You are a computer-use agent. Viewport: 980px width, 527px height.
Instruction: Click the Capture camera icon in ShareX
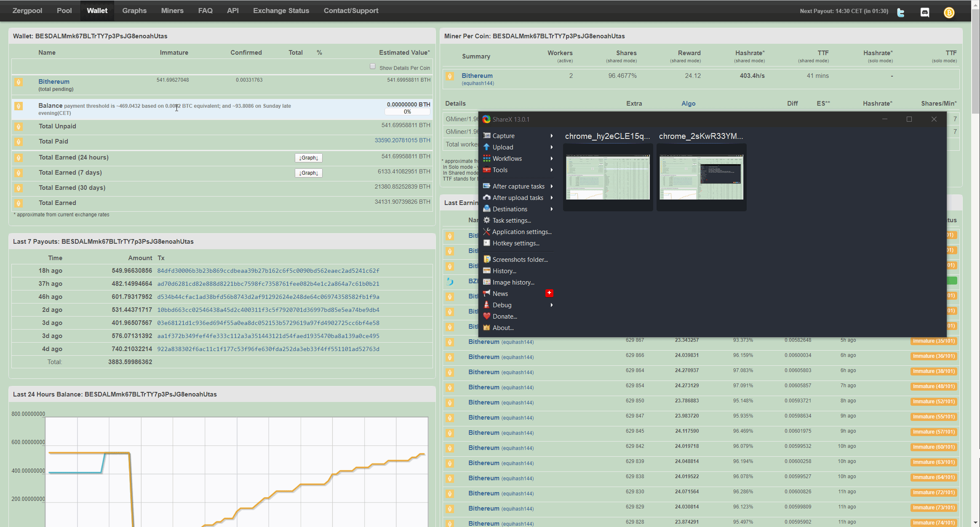click(487, 136)
